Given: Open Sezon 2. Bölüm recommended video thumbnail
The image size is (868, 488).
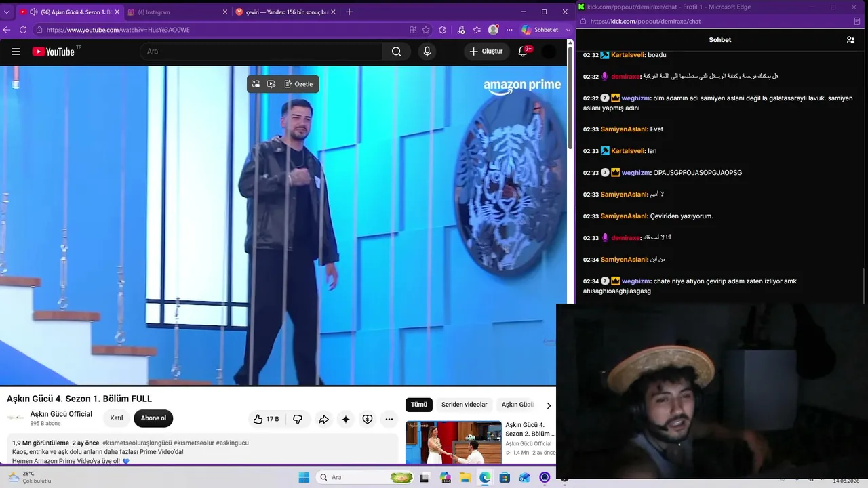Looking at the screenshot, I should tap(454, 442).
